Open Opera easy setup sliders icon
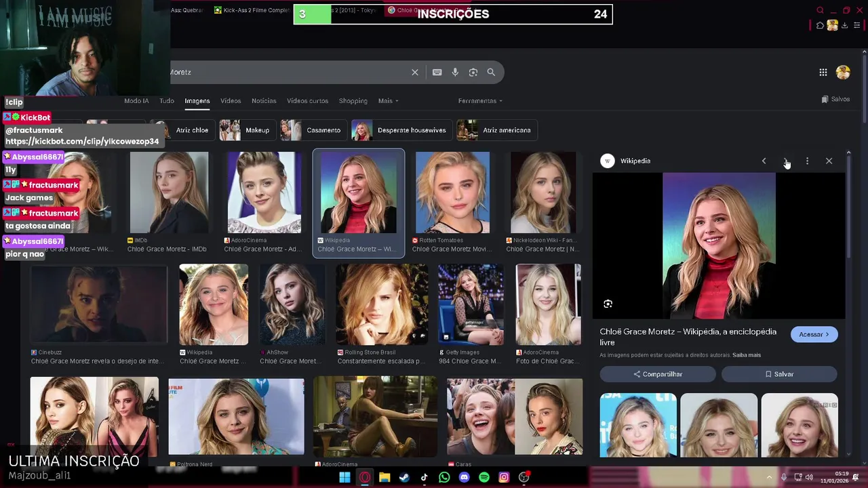 856,25
